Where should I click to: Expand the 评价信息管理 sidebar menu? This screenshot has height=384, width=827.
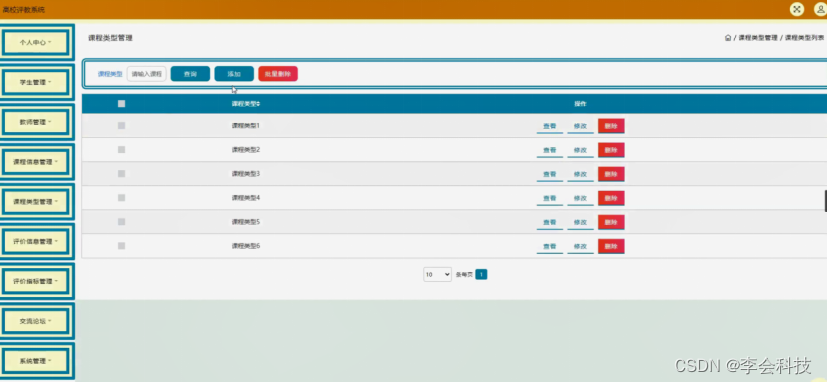coord(36,242)
